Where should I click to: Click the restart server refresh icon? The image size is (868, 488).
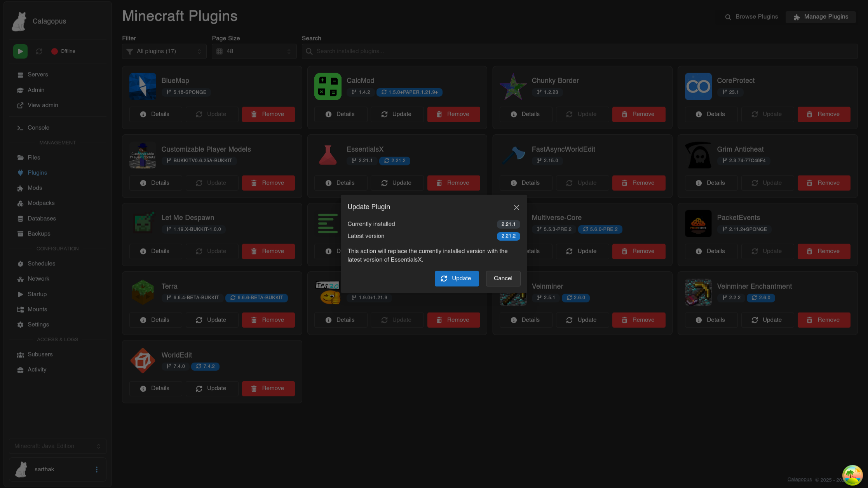point(39,51)
